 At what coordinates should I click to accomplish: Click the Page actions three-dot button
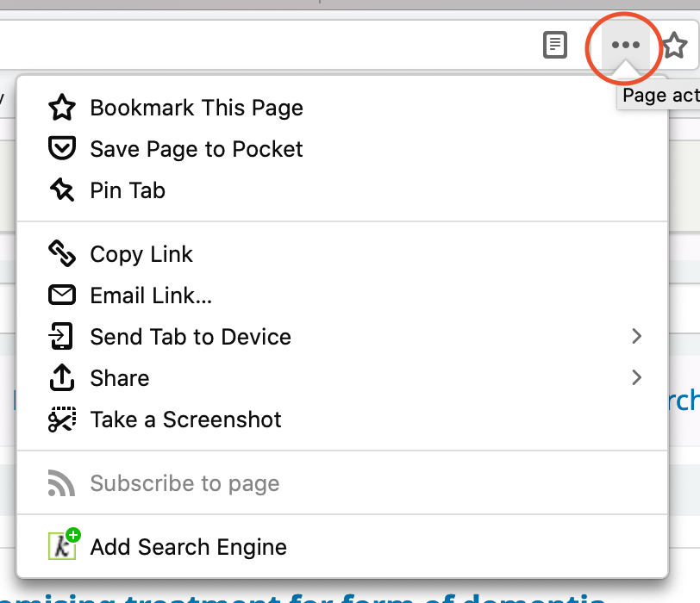625,46
